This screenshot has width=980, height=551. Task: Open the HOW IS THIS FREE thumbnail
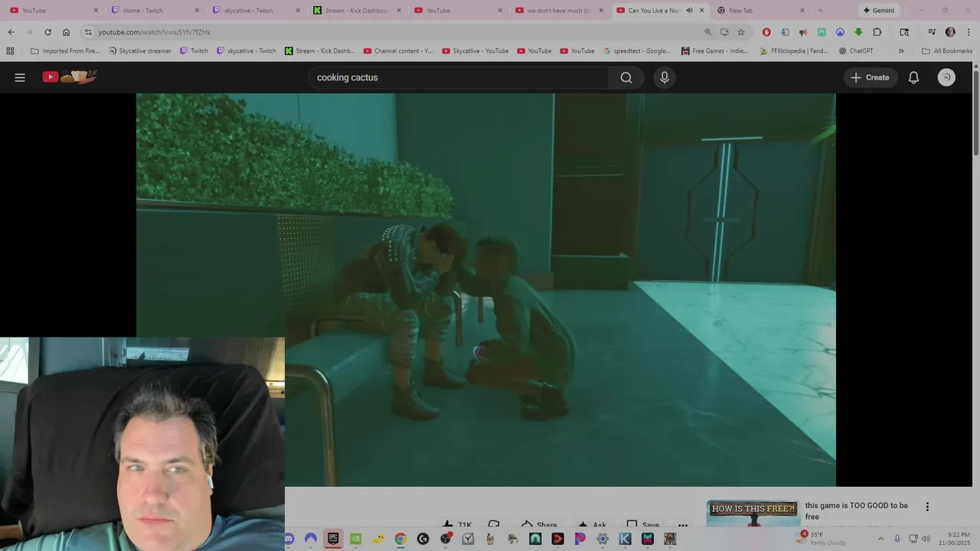tap(753, 514)
